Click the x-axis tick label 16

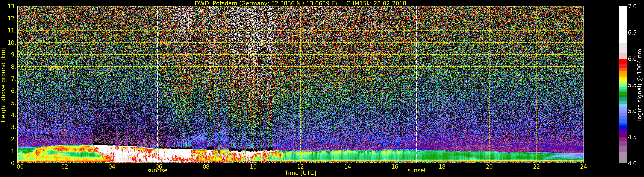pyautogui.click(x=395, y=166)
